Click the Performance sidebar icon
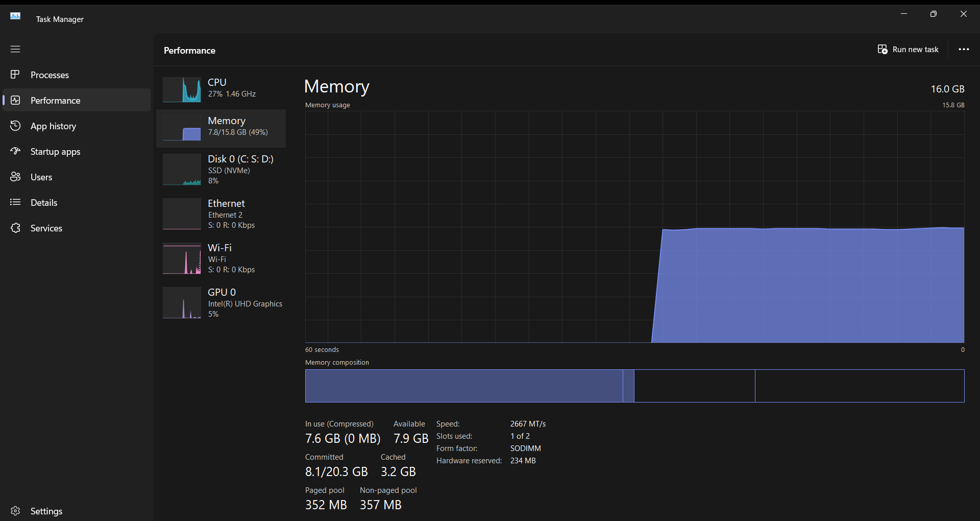The width and height of the screenshot is (980, 521). 15,100
